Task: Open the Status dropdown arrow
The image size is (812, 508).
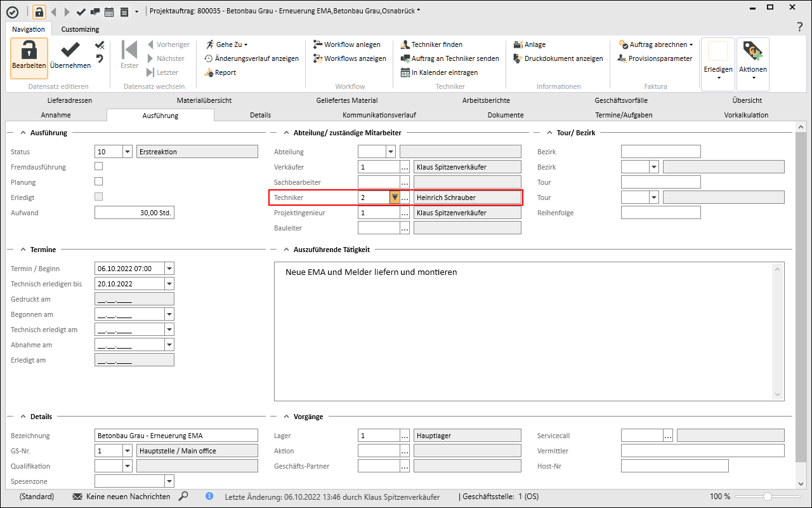Action: 127,152
